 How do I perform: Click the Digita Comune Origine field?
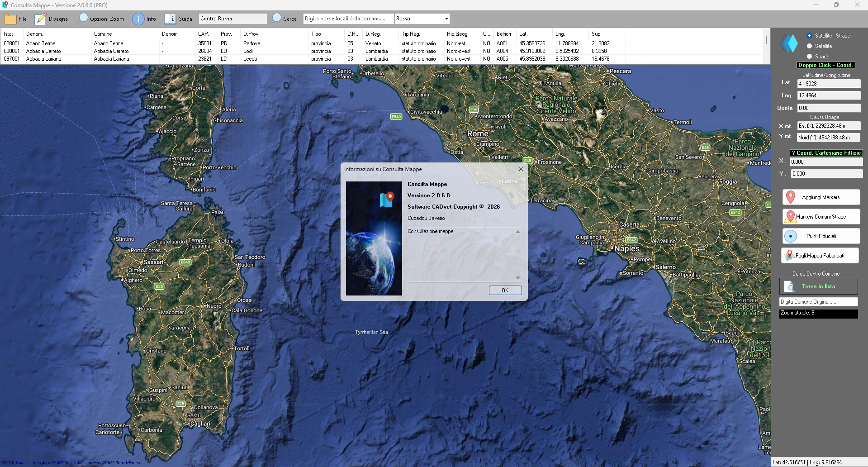point(818,302)
